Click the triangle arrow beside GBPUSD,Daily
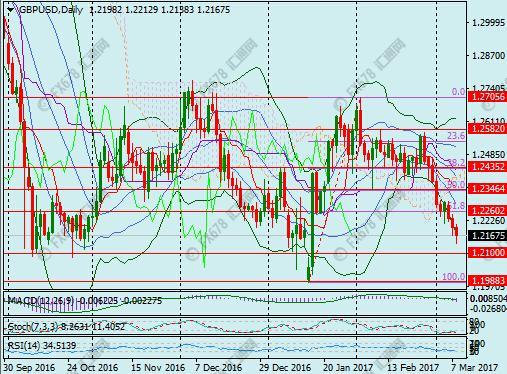Image resolution: width=507 pixels, height=374 pixels. (11, 10)
